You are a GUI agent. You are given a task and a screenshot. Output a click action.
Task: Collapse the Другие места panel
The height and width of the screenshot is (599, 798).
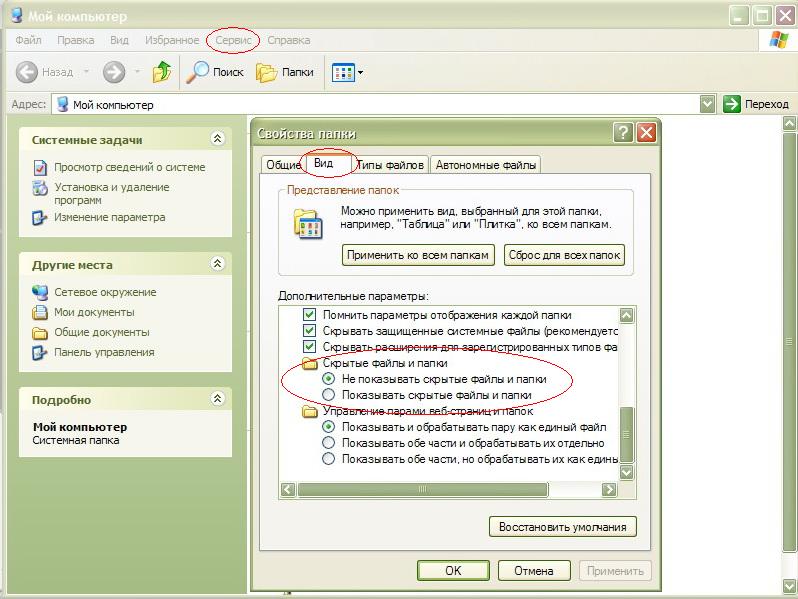point(217,264)
